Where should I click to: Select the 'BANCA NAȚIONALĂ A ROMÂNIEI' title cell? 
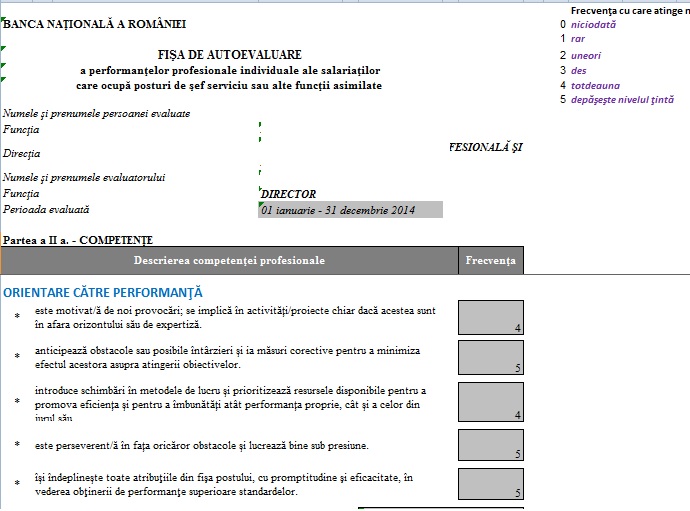pos(94,24)
